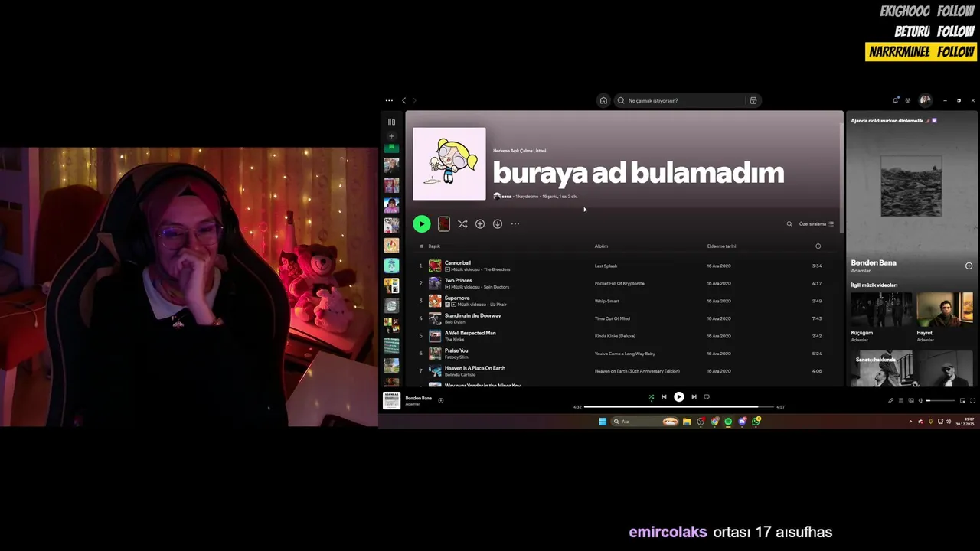Open the Spotify three-dot main menu

point(389,100)
